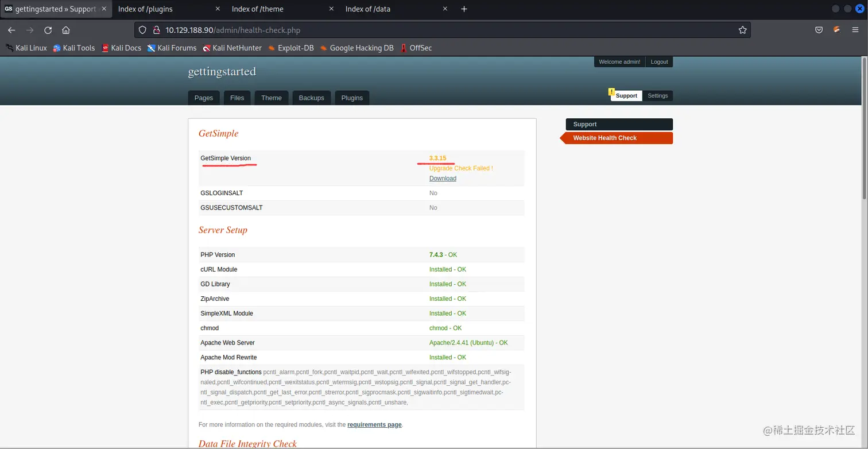Open the Firefox application menu
Screen dimensions: 868x449
[855, 30]
